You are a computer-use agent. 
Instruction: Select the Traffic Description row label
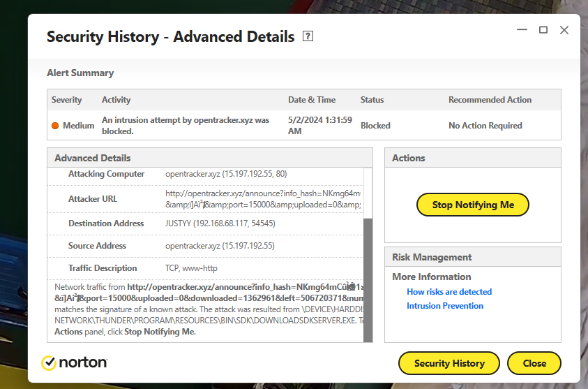tap(103, 268)
